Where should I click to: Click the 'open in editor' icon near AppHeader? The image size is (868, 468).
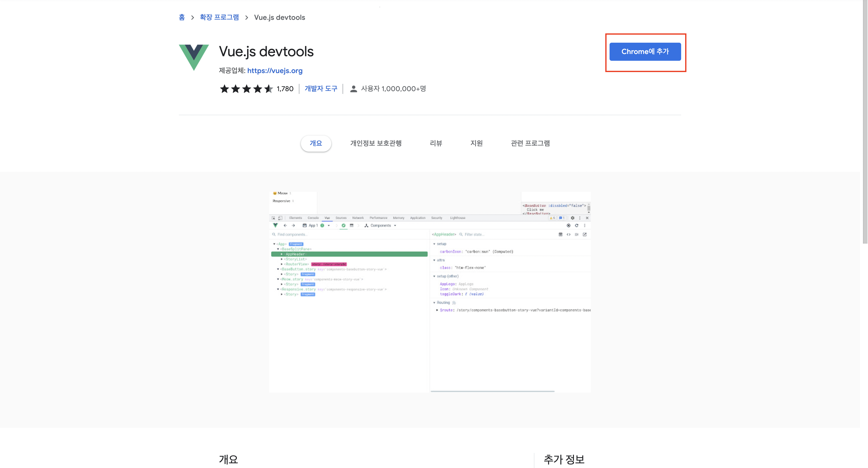(x=585, y=235)
